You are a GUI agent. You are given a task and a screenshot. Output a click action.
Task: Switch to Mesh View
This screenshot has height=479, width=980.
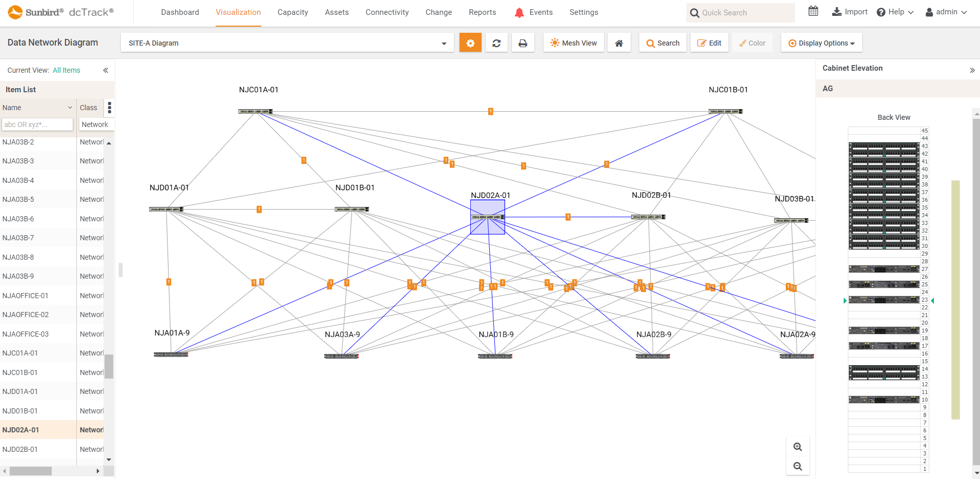click(573, 43)
